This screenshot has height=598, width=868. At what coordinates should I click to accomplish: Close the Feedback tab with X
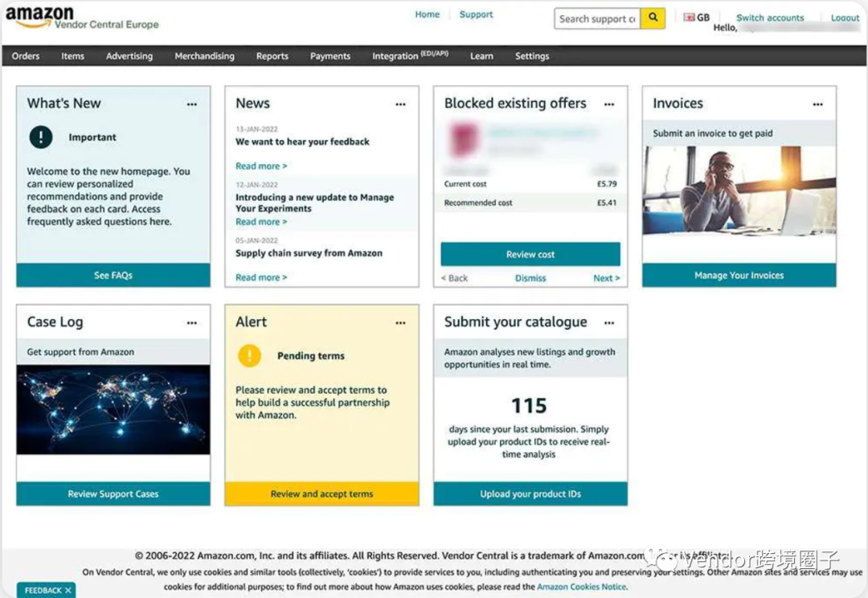(68, 590)
